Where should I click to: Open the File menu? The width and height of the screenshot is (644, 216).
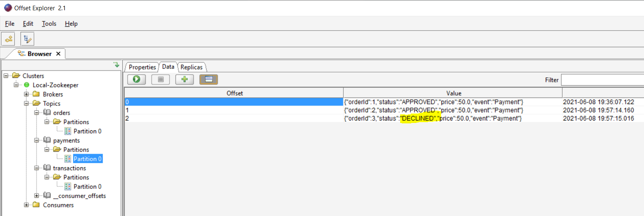point(9,24)
